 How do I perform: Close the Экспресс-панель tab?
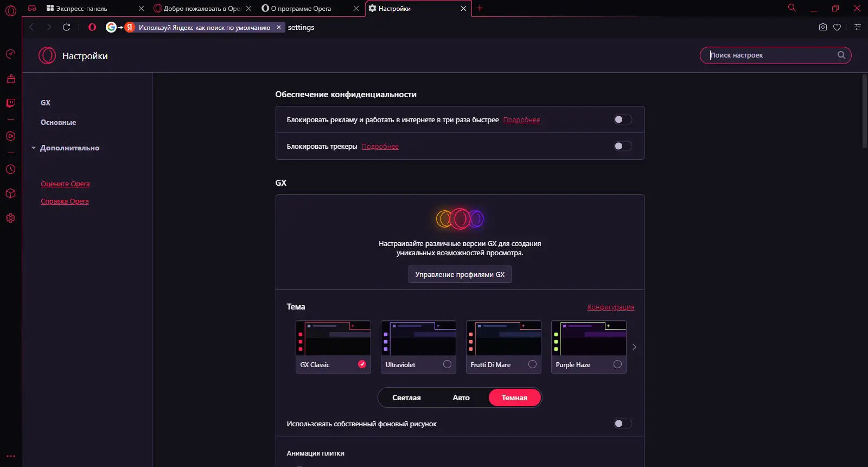coord(141,8)
